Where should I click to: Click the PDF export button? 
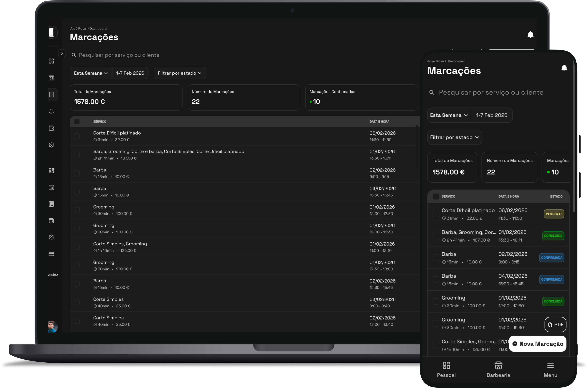[x=555, y=324]
